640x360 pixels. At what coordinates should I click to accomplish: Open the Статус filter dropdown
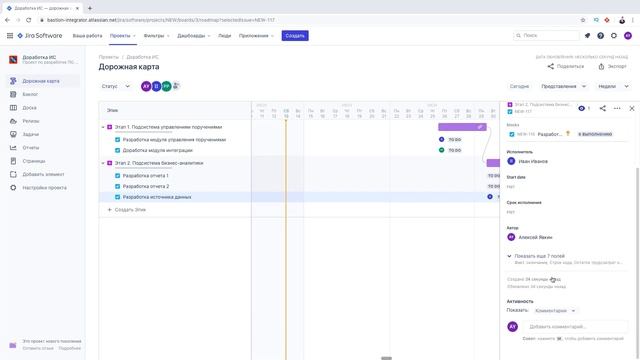[x=116, y=87]
